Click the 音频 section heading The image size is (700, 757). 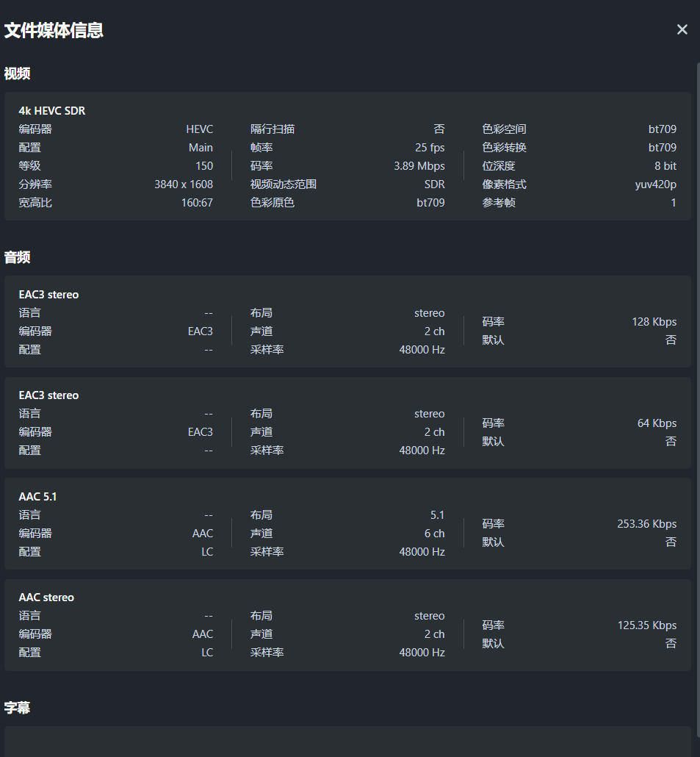click(17, 257)
